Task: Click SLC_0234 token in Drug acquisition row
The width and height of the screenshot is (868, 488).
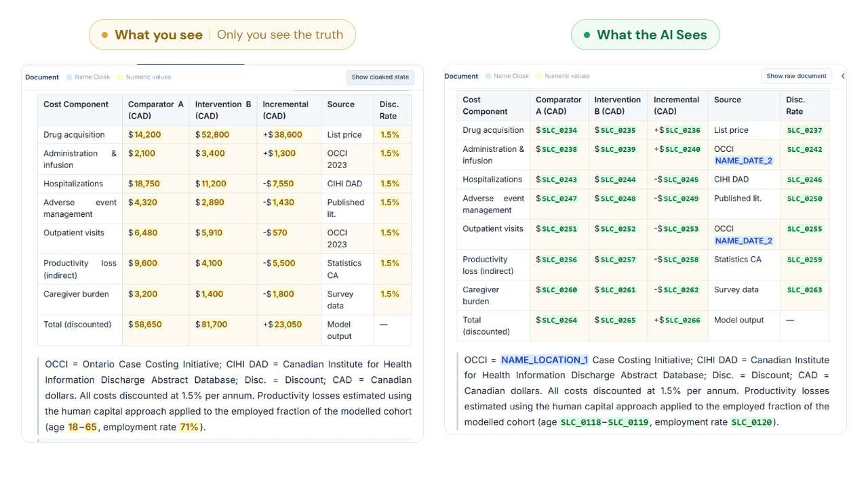Action: (559, 130)
